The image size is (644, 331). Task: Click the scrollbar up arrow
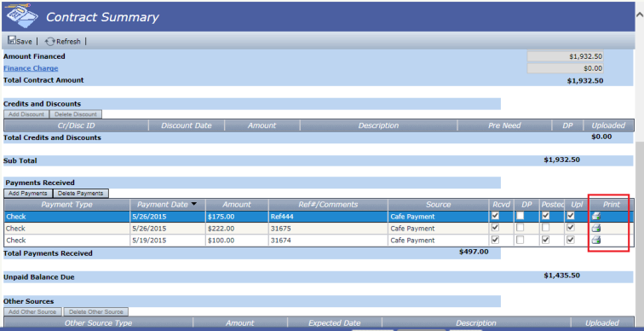click(640, 15)
